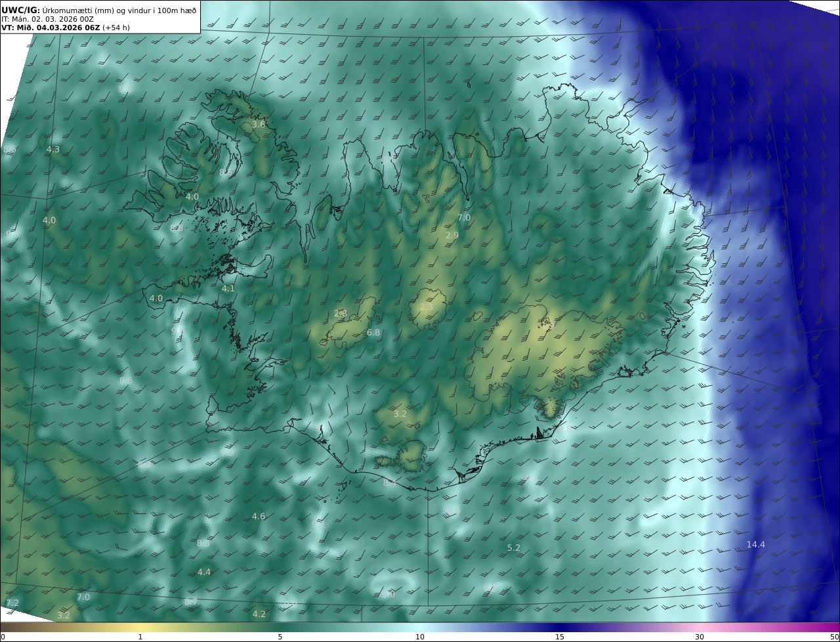Click the colorbar tick label 10
Screen dimensions: 840x642
[420, 637]
